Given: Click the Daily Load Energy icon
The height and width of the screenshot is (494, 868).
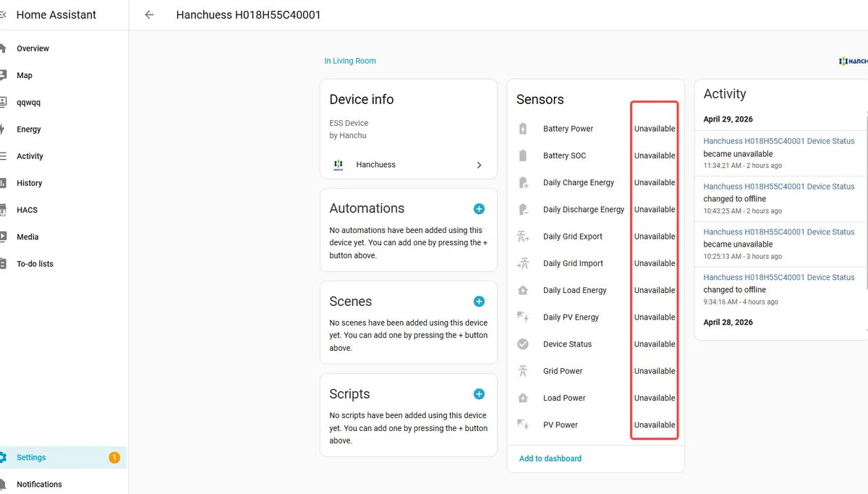Looking at the screenshot, I should point(523,290).
